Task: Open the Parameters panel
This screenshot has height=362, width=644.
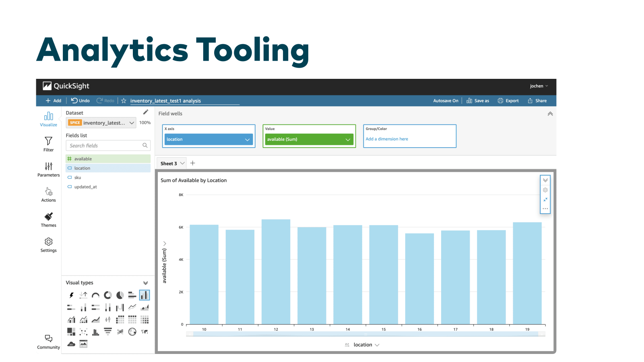Action: pyautogui.click(x=49, y=169)
